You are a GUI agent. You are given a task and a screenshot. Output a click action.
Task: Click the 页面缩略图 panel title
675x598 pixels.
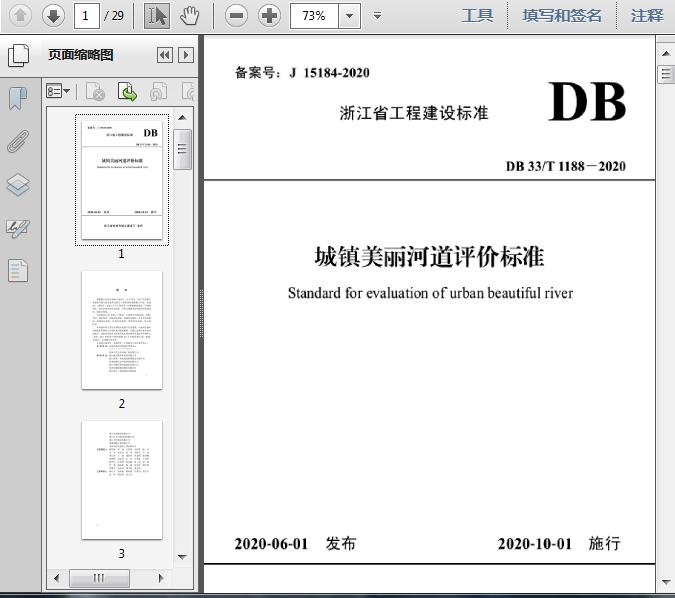click(81, 55)
